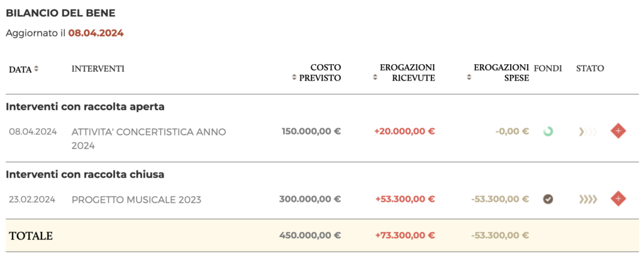This screenshot has height=254, width=644.
Task: Sort by Costo Previsto arrow icon
Action: tap(294, 77)
